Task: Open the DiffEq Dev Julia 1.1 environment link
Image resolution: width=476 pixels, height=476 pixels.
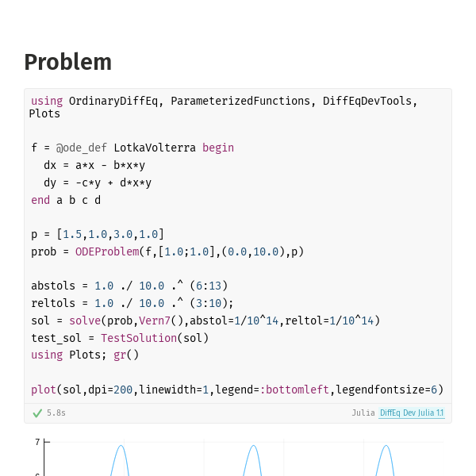Action: [411, 413]
